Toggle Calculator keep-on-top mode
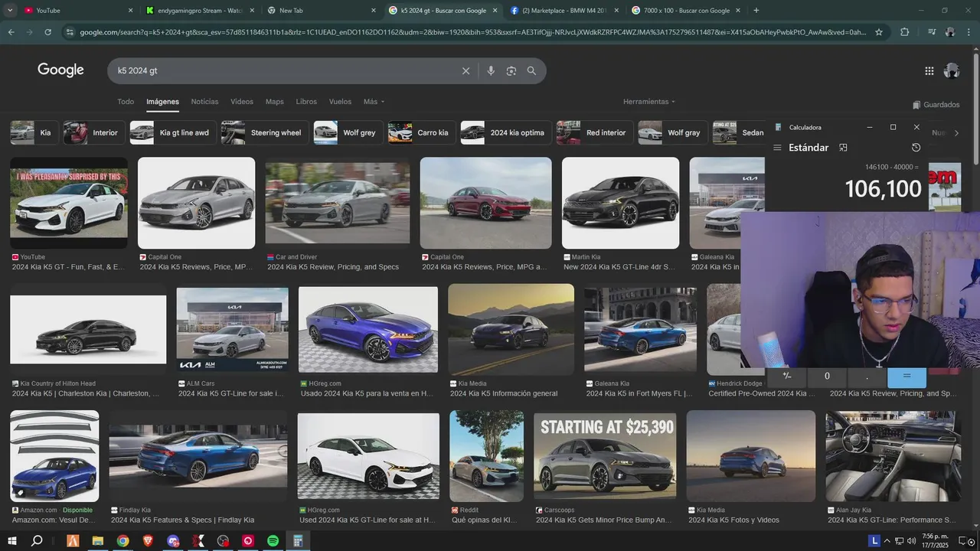The height and width of the screenshot is (551, 980). (x=843, y=148)
